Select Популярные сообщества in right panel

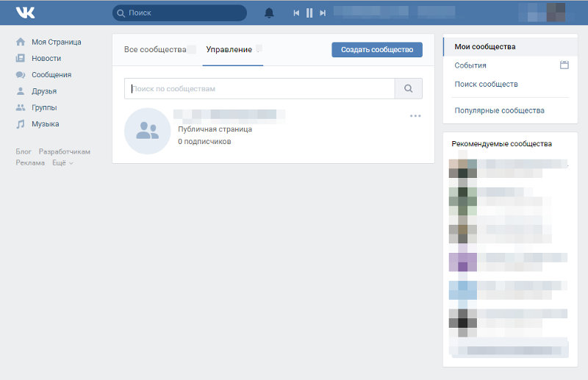click(499, 110)
